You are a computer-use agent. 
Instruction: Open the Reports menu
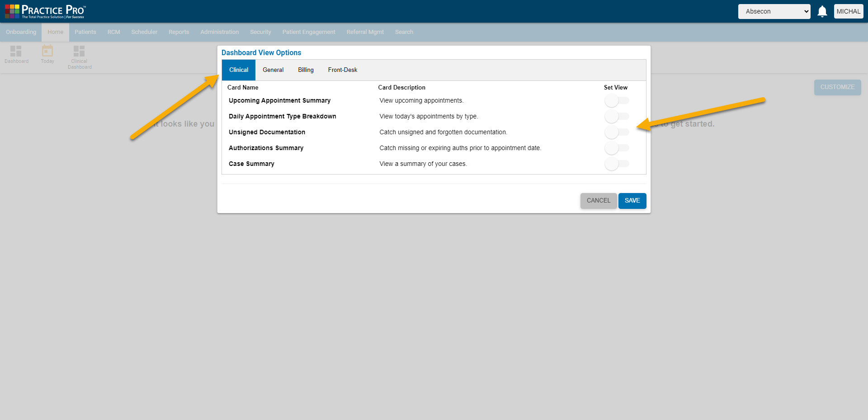point(179,32)
